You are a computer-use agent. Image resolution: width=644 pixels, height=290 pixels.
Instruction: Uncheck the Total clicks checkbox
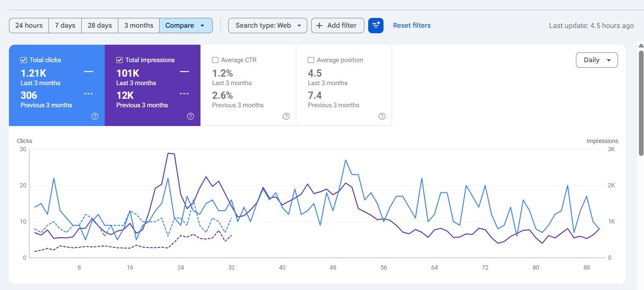point(24,60)
